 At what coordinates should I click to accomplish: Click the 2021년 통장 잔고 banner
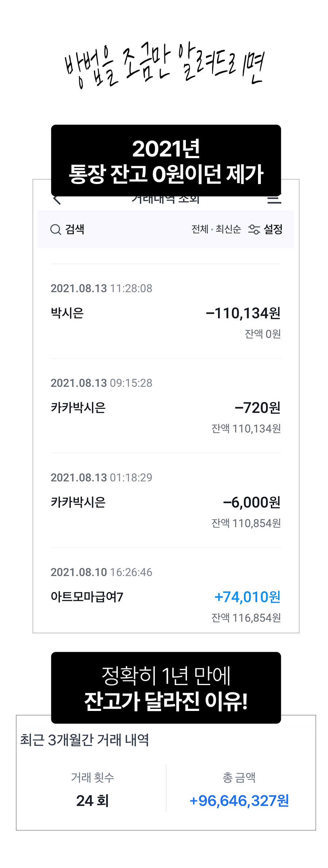tap(166, 161)
